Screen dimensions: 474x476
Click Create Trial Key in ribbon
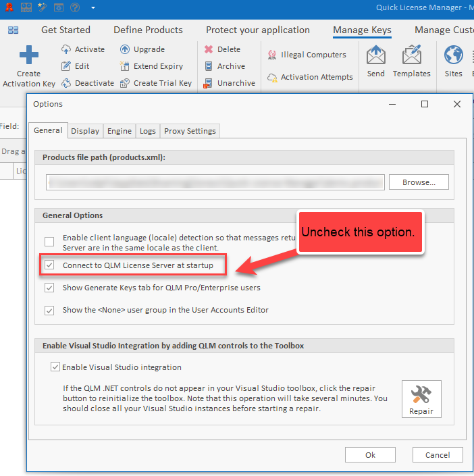(x=156, y=83)
